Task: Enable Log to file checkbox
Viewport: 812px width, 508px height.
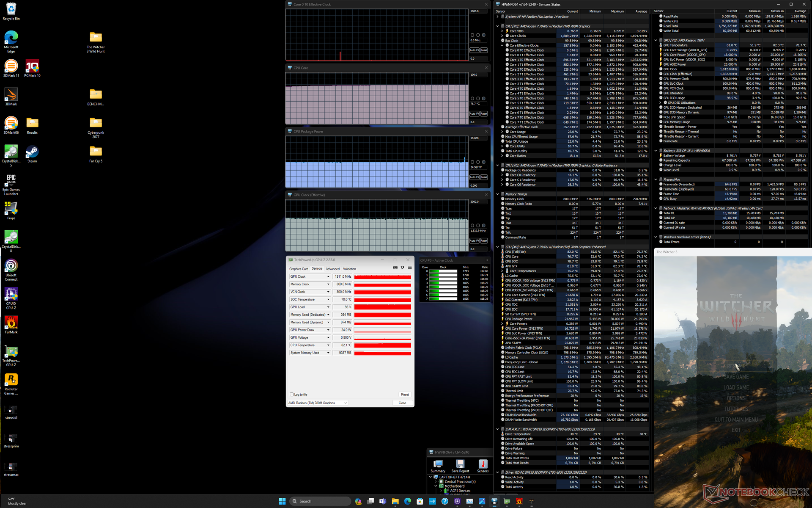Action: [292, 395]
